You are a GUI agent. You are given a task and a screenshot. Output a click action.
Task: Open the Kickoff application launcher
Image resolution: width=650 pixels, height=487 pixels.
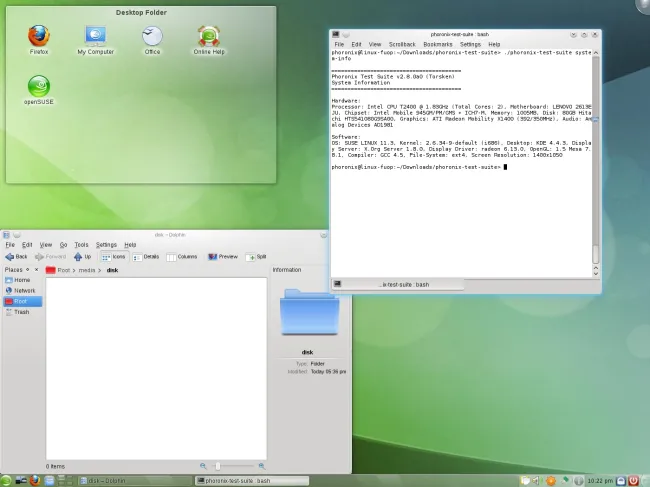point(6,481)
